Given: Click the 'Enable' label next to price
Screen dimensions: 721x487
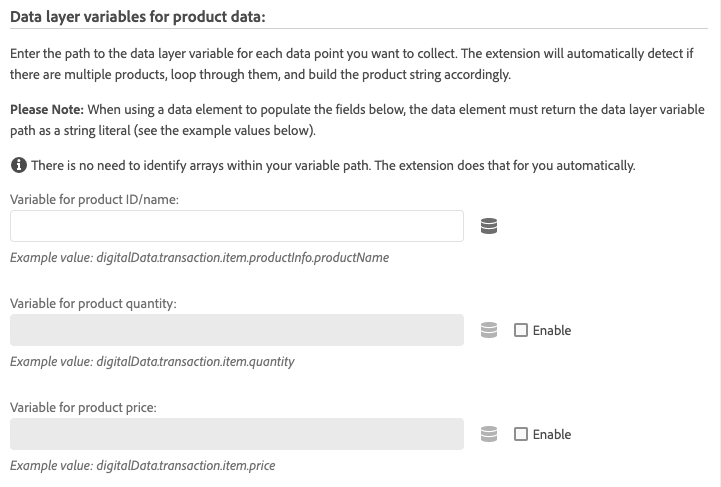Looking at the screenshot, I should 552,434.
